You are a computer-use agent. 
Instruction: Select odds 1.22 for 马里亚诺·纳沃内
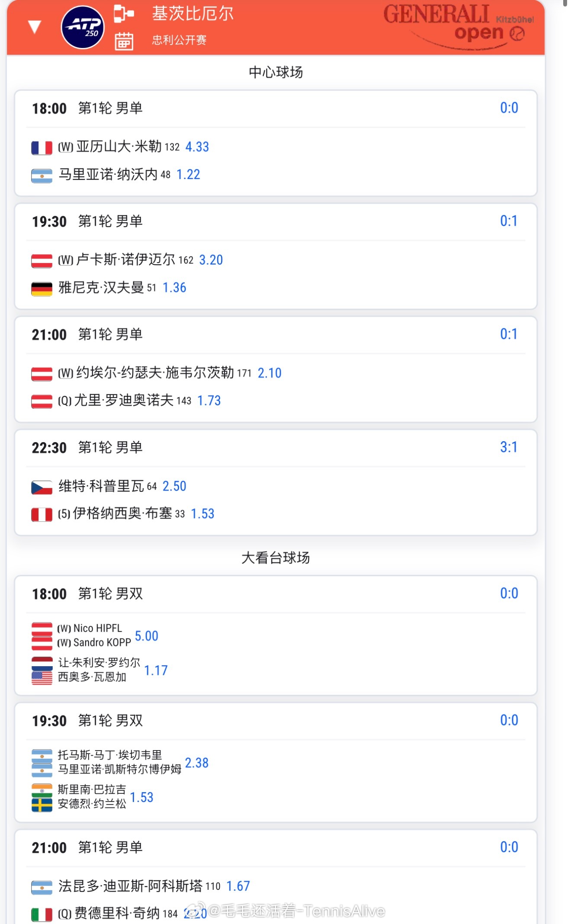189,175
